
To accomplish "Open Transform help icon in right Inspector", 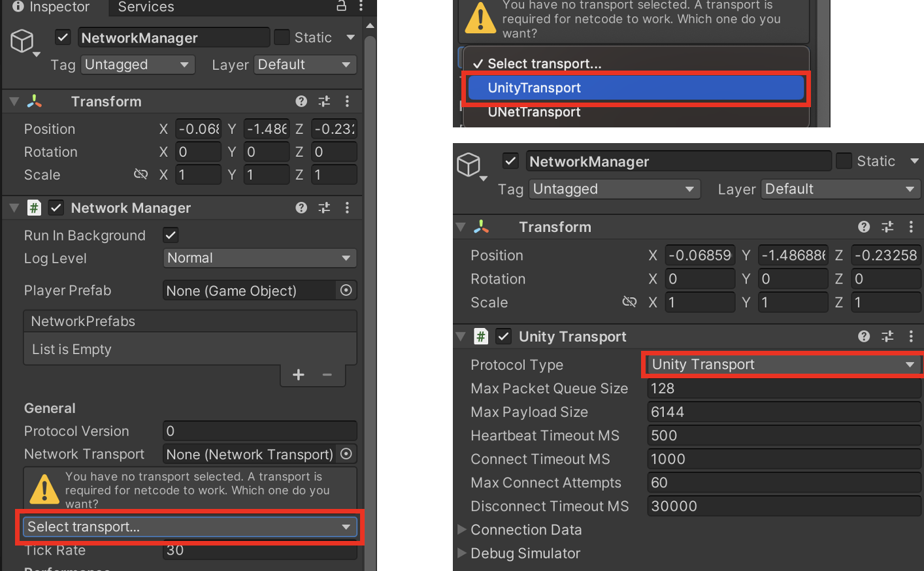I will coord(864,227).
